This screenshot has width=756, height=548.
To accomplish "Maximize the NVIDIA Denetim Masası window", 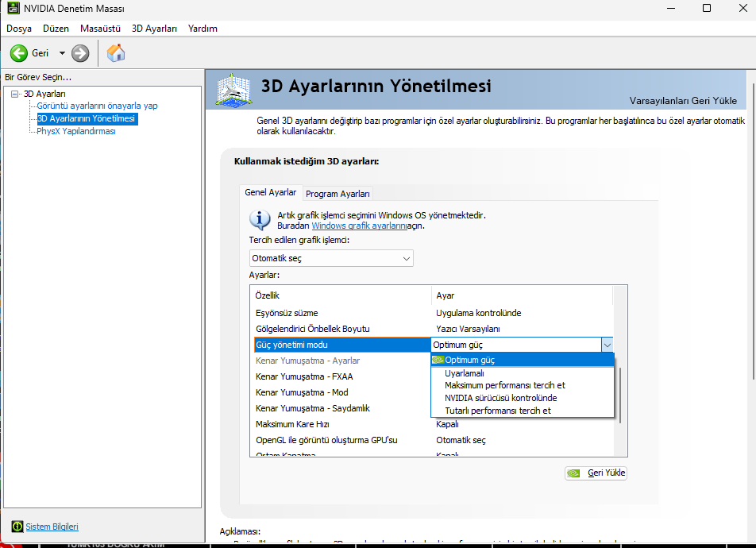I will [707, 8].
